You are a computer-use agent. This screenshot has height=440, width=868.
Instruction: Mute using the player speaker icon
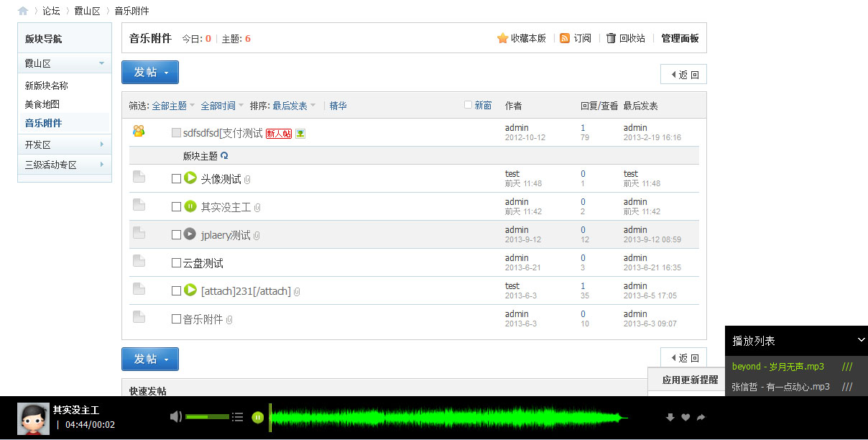[x=176, y=416]
